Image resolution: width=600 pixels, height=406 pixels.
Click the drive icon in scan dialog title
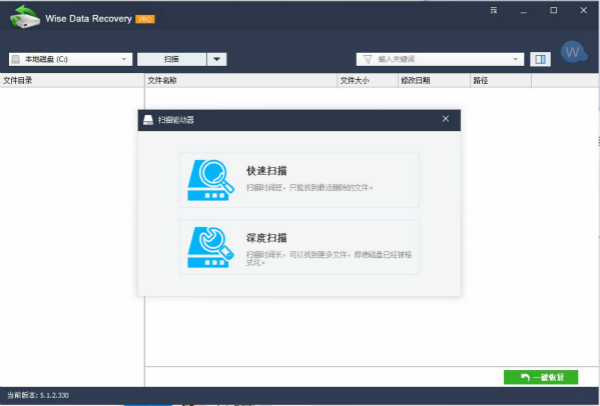148,119
